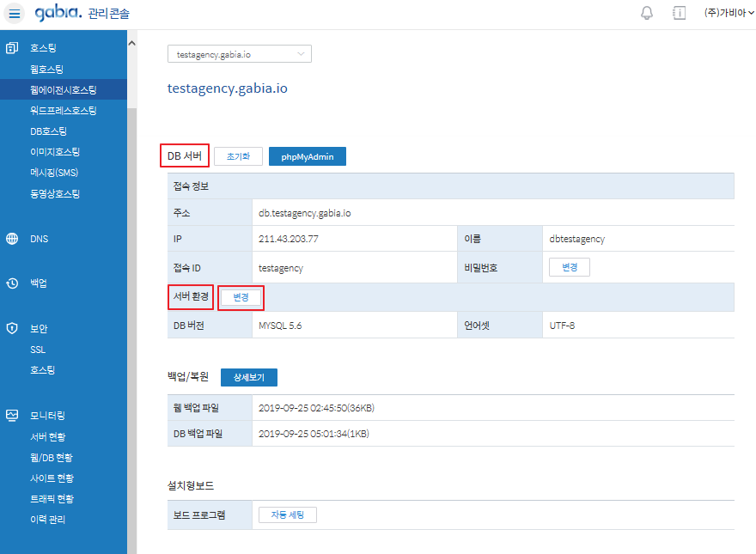
Task: Select db.testagency.gabia.io address text
Action: (x=305, y=213)
